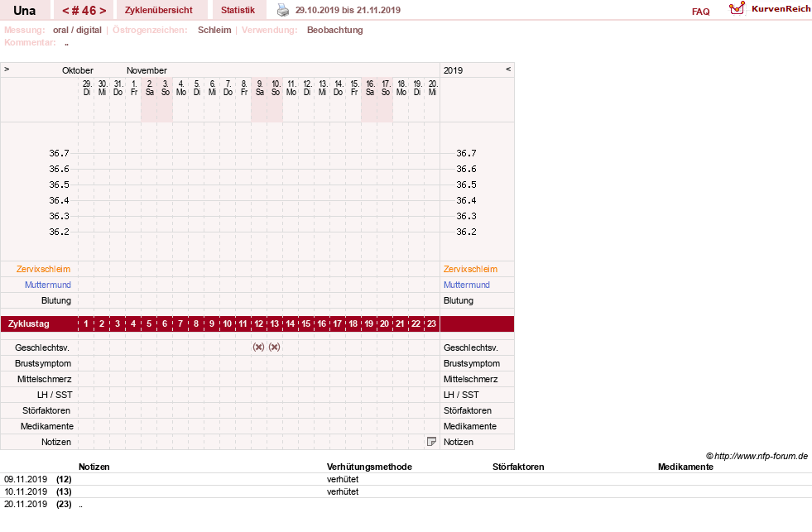Click the left Zervixschleim label
Image resolution: width=812 pixels, height=532 pixels.
coord(44,269)
